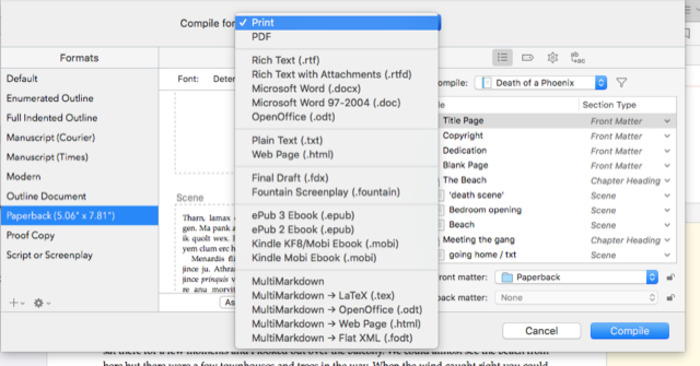Open the contents list pane icon

503,58
